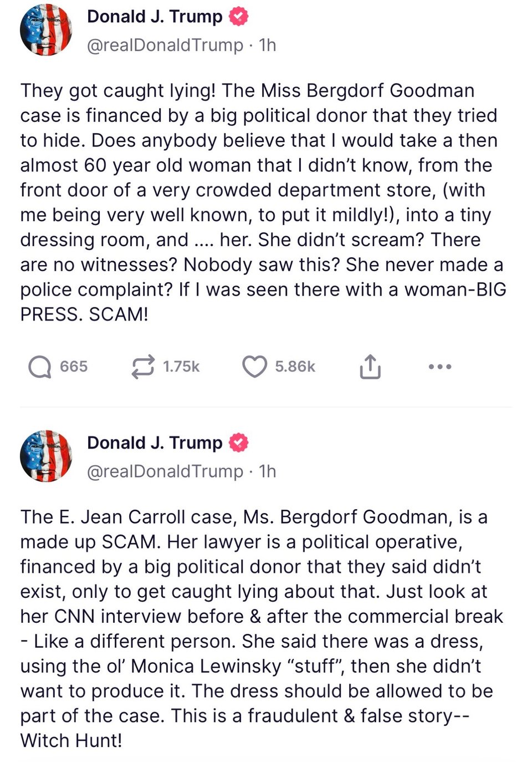Click the 1h timestamp on the first post
This screenshot has height=762, width=532.
[268, 45]
